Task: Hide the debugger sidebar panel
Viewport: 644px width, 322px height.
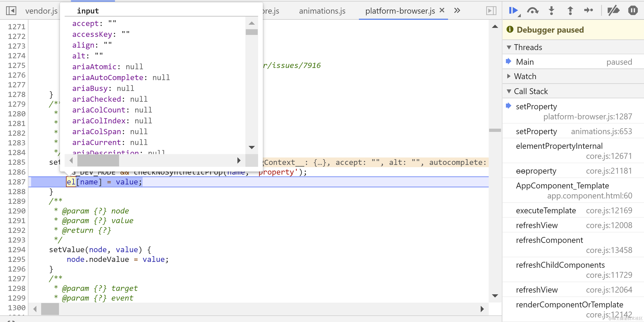Action: [491, 10]
